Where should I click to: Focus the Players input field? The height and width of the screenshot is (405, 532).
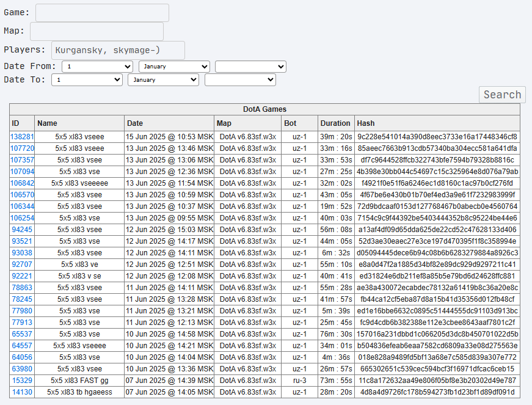pos(118,50)
